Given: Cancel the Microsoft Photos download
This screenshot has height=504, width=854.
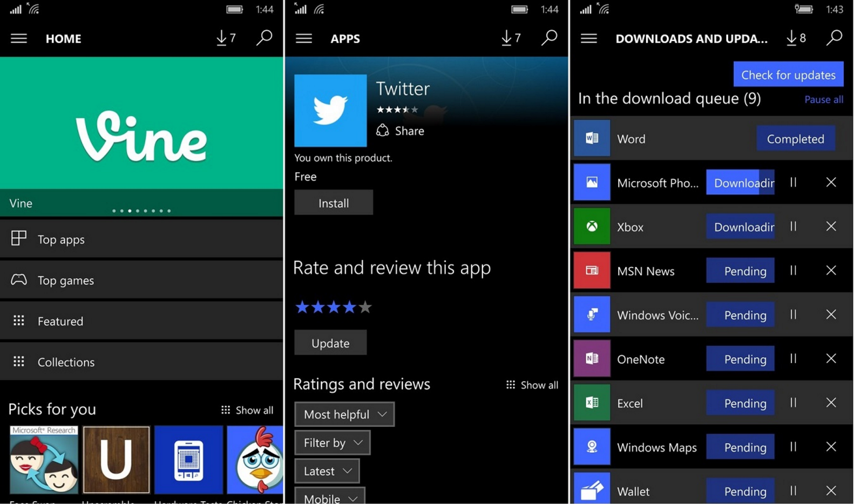Looking at the screenshot, I should coord(831,182).
